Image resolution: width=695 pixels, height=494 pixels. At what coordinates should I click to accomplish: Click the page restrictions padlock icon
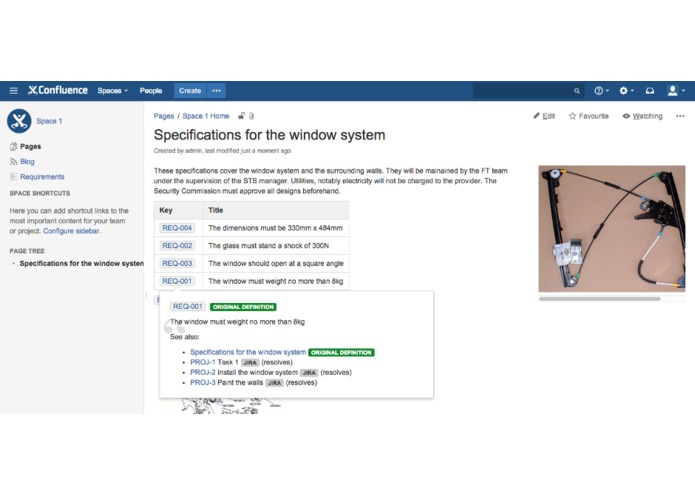(241, 116)
